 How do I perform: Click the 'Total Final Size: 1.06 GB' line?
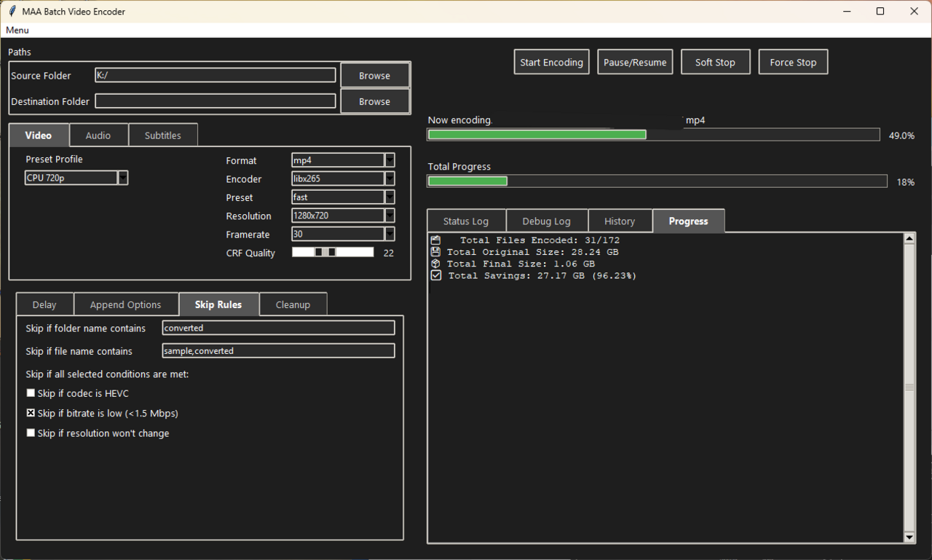coord(521,264)
